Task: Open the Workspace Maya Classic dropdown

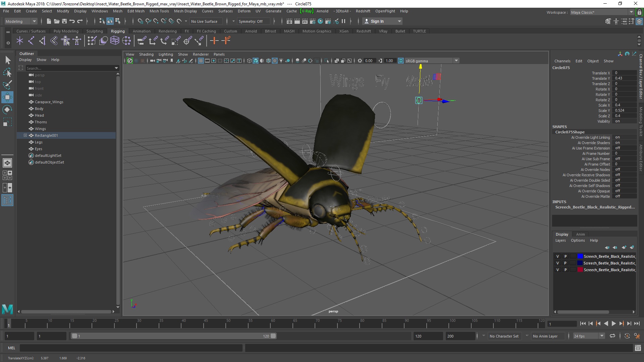Action: tap(602, 12)
